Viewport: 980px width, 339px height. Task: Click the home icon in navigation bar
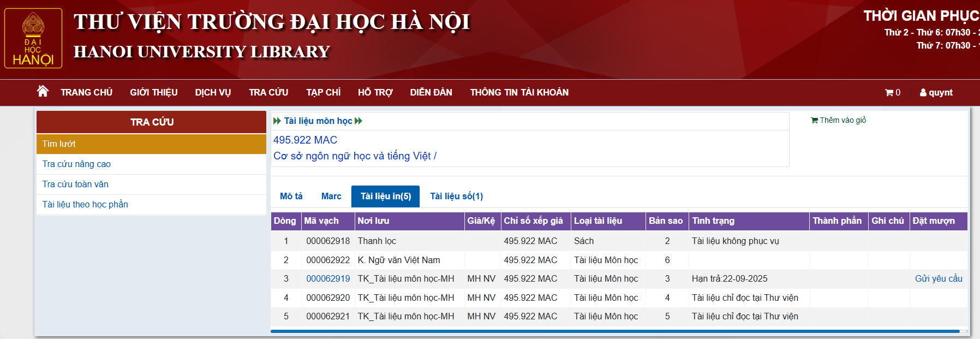[43, 91]
